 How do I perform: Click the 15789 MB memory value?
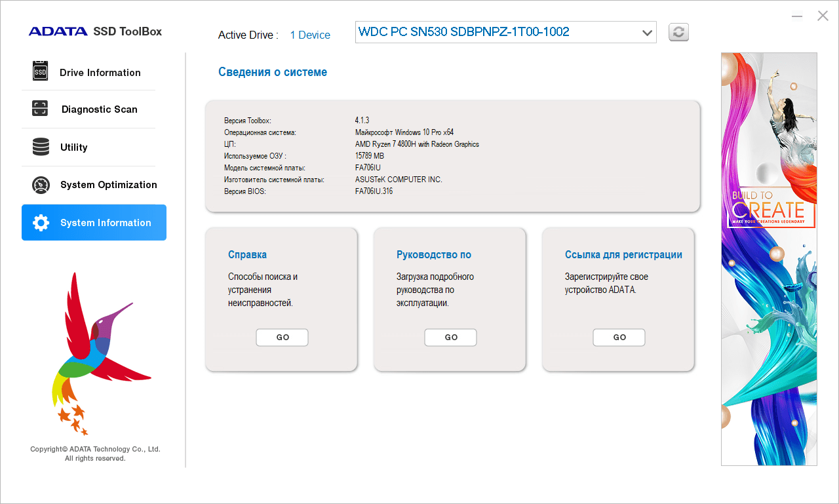point(370,156)
